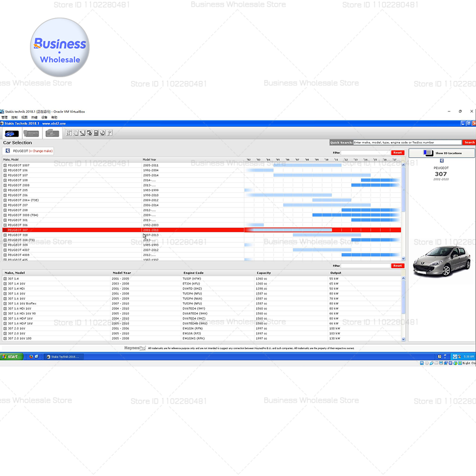Image resolution: width=476 pixels, height=476 pixels.
Task: Click the Stakis Technik taskbar item
Action: coord(64,357)
